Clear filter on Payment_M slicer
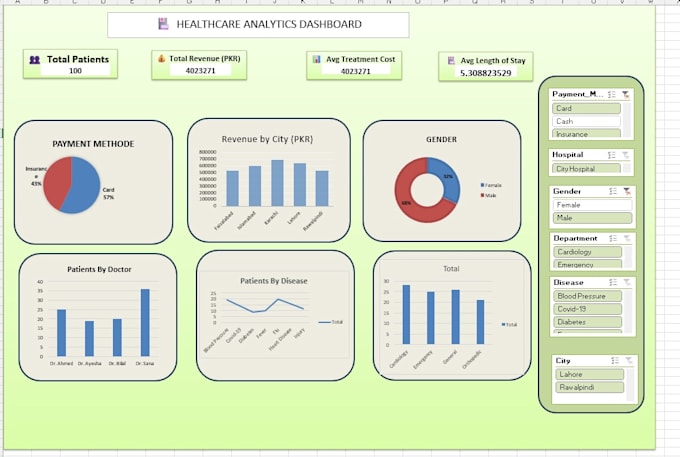This screenshot has width=680, height=457. (x=625, y=95)
